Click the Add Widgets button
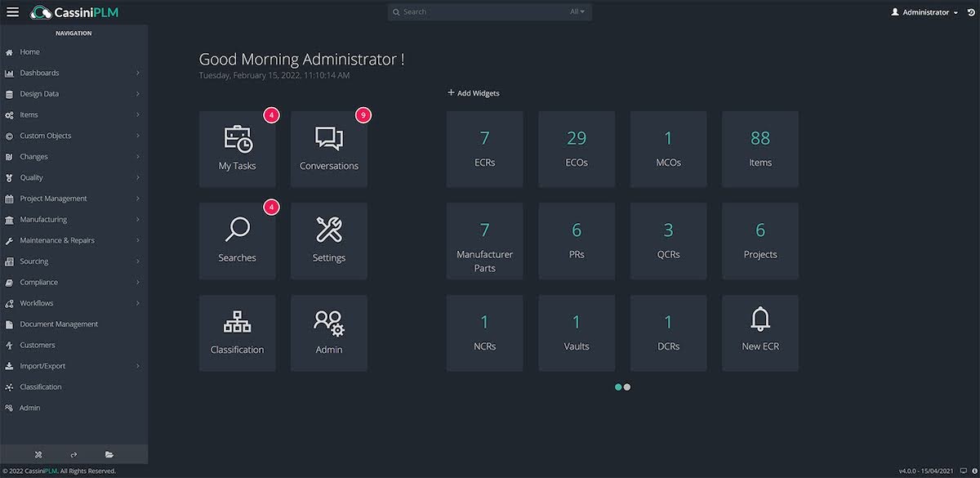This screenshot has width=980, height=478. pos(474,93)
